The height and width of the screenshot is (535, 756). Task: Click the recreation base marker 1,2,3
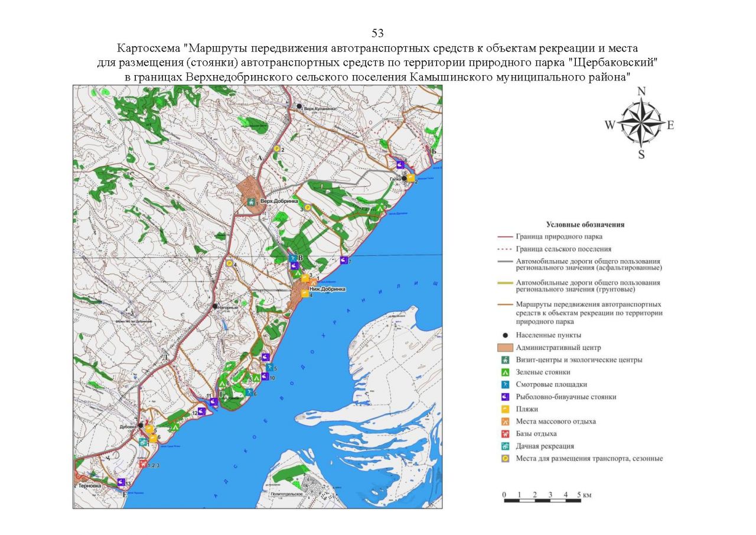142,464
